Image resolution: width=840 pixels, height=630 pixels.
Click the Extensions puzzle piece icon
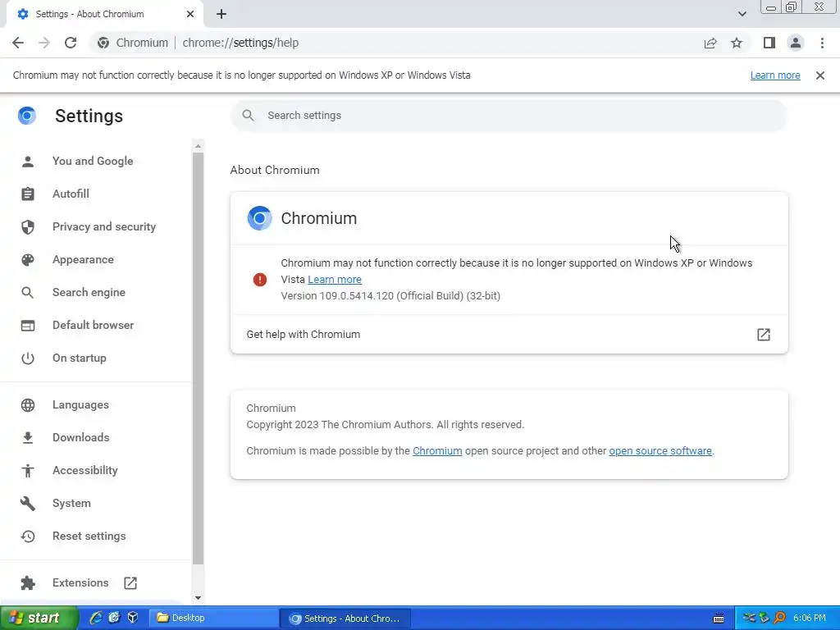tap(28, 583)
